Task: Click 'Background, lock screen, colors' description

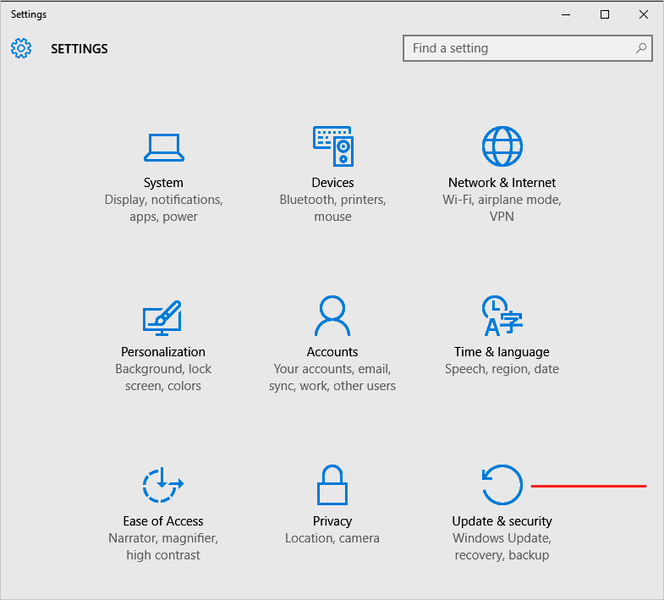Action: pos(163,377)
